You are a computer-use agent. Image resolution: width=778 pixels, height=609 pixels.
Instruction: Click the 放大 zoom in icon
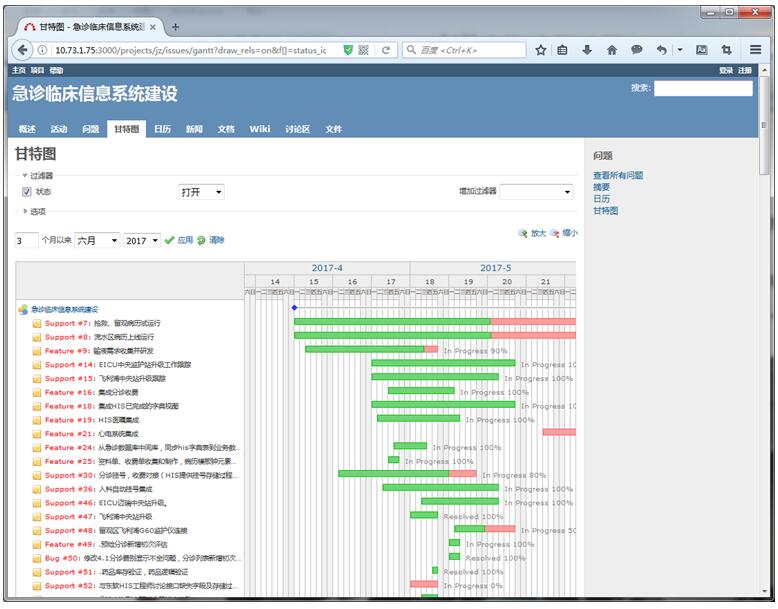click(523, 233)
